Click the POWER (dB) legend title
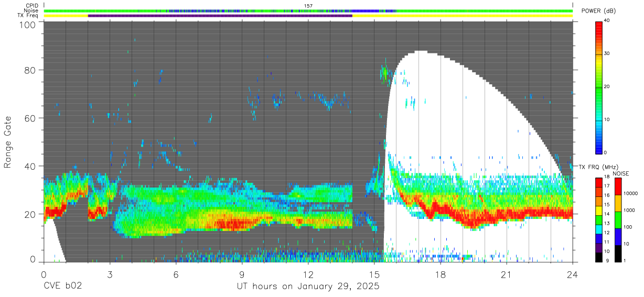This screenshot has height=297, width=644. click(598, 11)
